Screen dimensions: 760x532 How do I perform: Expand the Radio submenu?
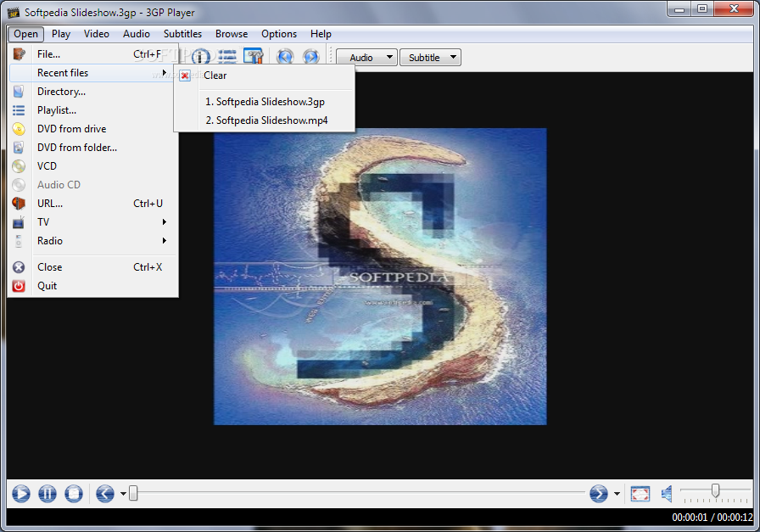165,240
